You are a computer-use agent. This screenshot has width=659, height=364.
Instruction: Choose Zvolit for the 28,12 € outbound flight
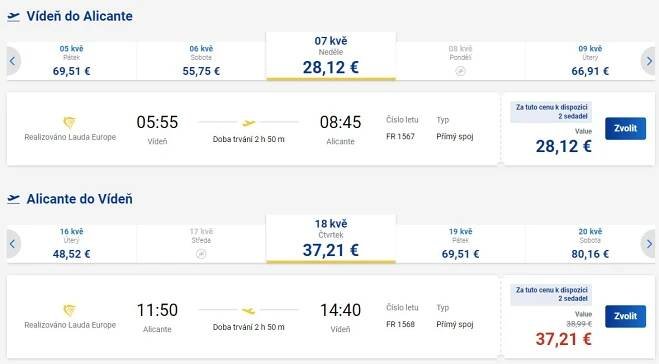coord(625,129)
